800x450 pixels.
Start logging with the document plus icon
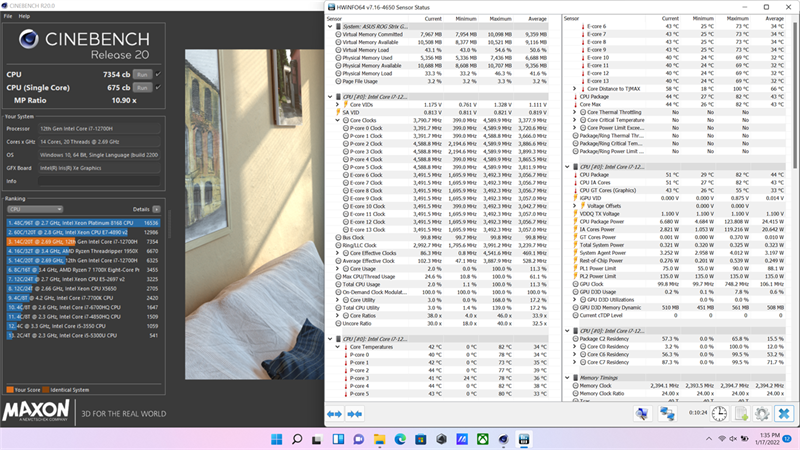pos(741,413)
